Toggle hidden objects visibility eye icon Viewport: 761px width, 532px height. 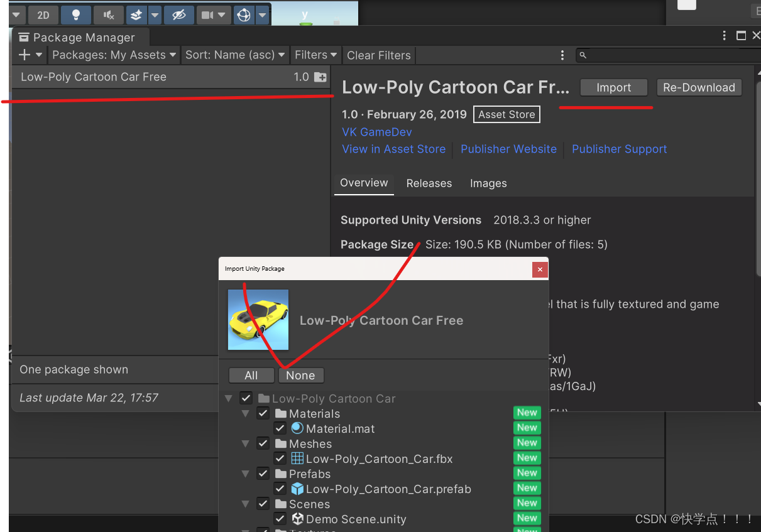(178, 15)
